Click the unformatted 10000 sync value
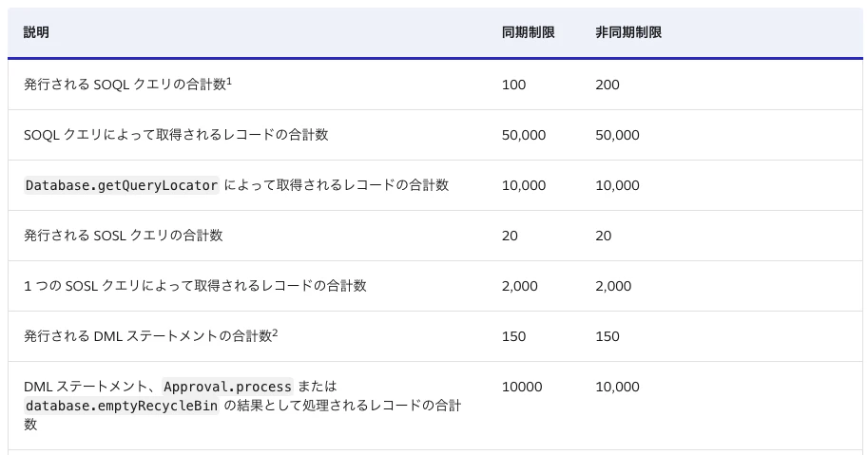868x455 pixels. pyautogui.click(x=522, y=387)
